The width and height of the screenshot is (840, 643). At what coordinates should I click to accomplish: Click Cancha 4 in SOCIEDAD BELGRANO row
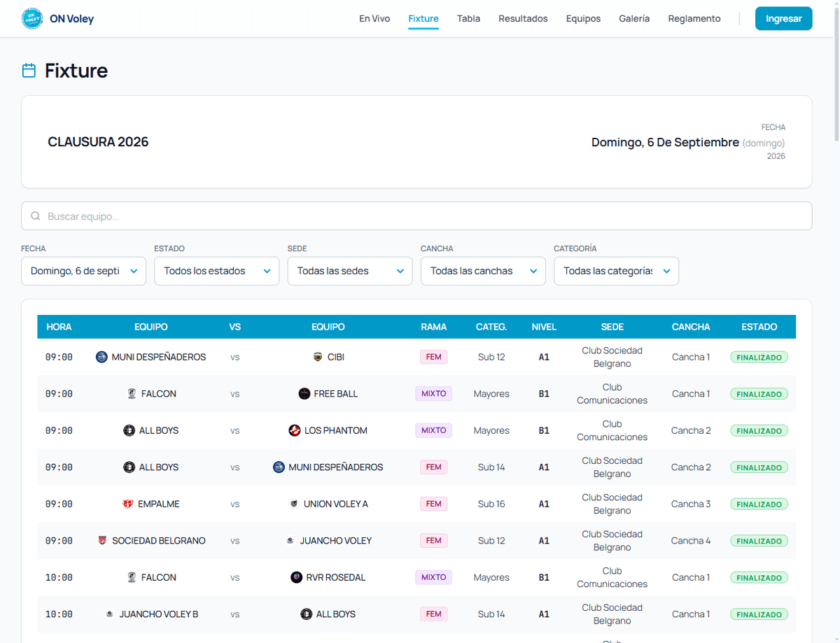(691, 541)
